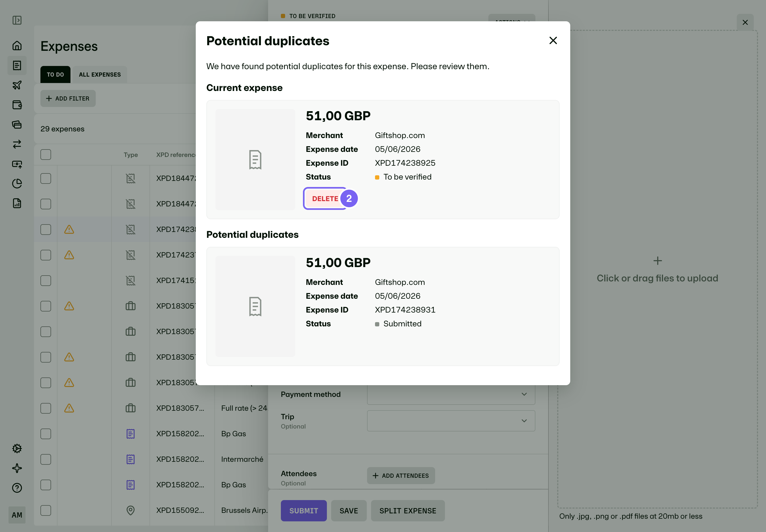Image resolution: width=766 pixels, height=532 pixels.
Task: Click the AM user avatar
Action: 17,515
